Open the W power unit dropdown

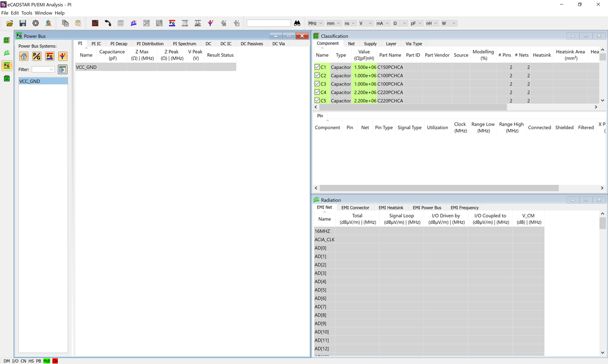tap(449, 23)
